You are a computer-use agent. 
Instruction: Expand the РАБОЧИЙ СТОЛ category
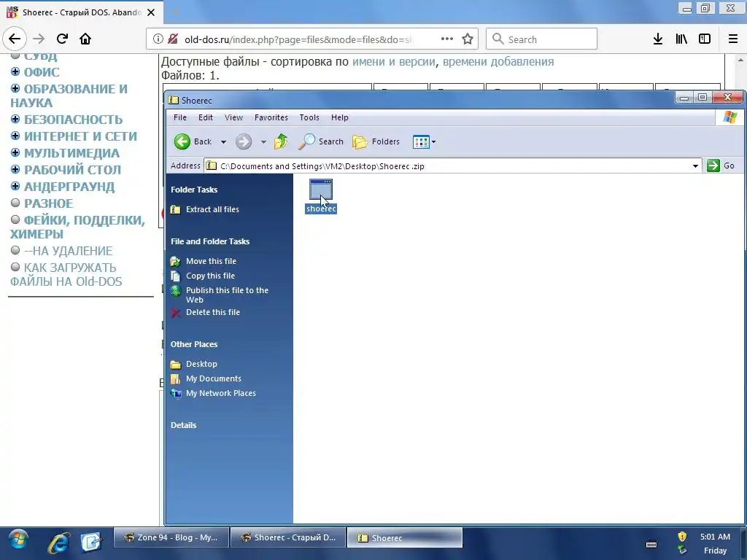15,169
